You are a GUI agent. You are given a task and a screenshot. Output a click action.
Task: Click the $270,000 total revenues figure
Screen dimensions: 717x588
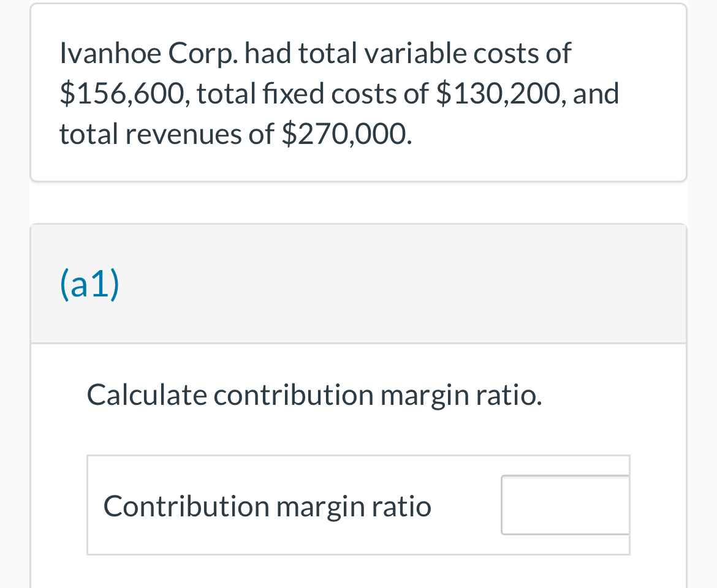(347, 134)
